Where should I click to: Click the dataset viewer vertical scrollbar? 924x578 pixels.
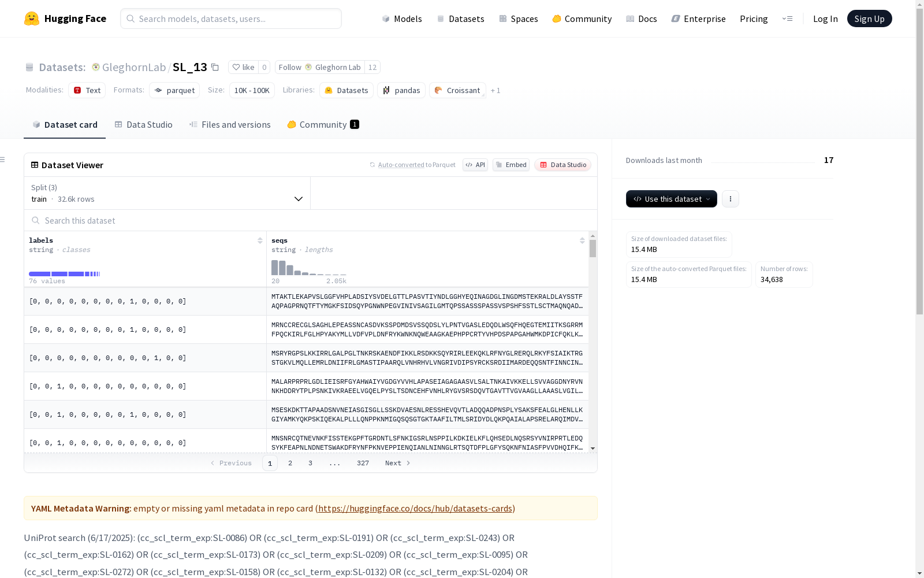coord(593,249)
